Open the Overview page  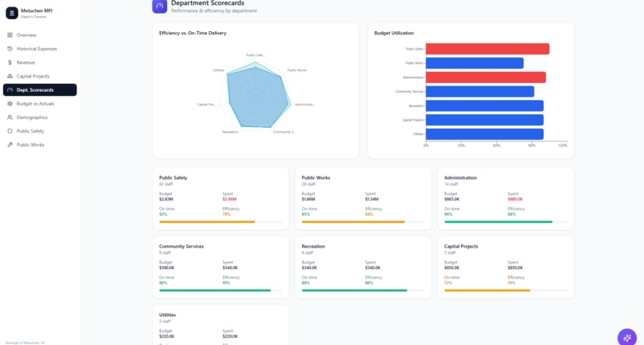tap(40, 35)
